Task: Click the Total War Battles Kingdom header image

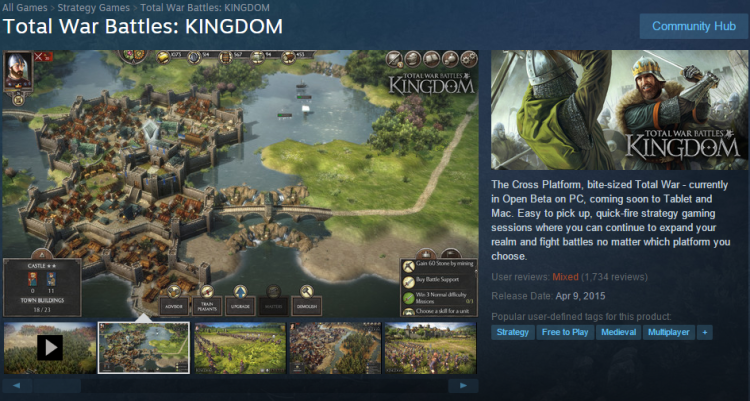Action: 619,110
